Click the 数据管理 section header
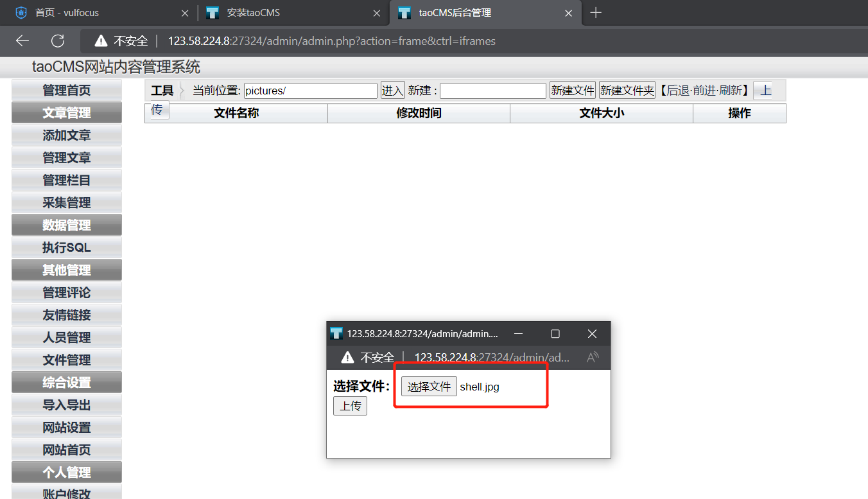The width and height of the screenshot is (868, 499). click(x=67, y=225)
